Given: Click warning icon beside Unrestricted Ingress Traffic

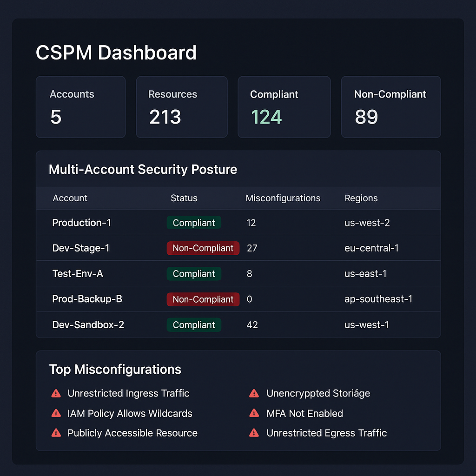Looking at the screenshot, I should tap(56, 393).
